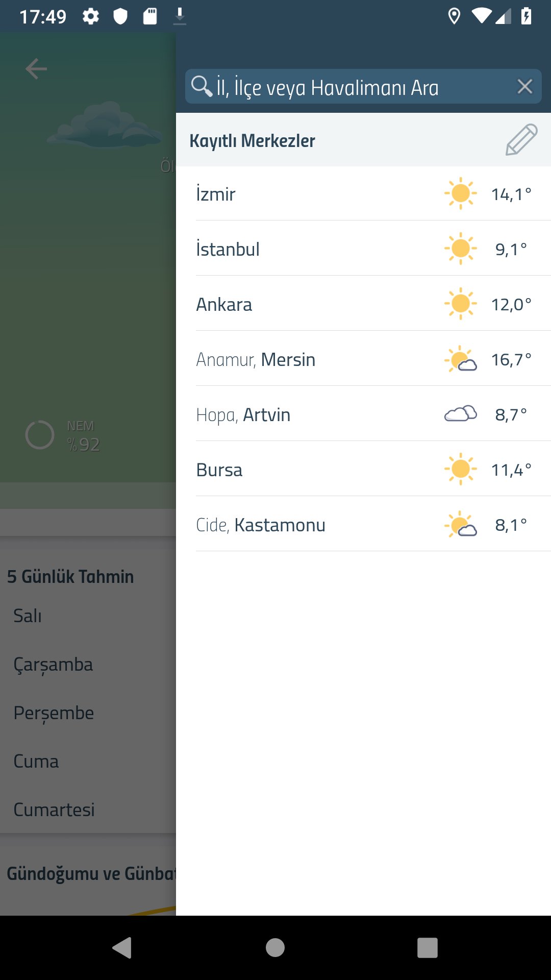The width and height of the screenshot is (551, 980).
Task: Go back using the arrow icon
Action: pos(36,69)
